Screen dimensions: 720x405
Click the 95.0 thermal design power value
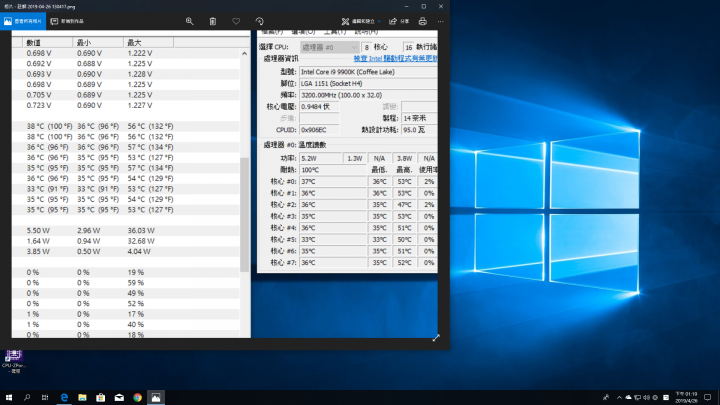tap(419, 130)
